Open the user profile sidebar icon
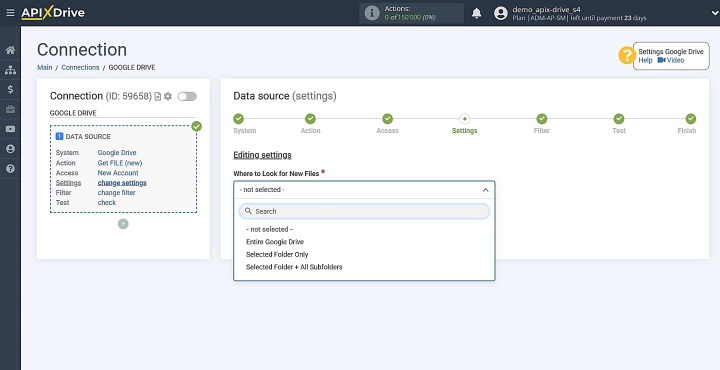Viewport: 720px width, 370px height. click(x=10, y=149)
